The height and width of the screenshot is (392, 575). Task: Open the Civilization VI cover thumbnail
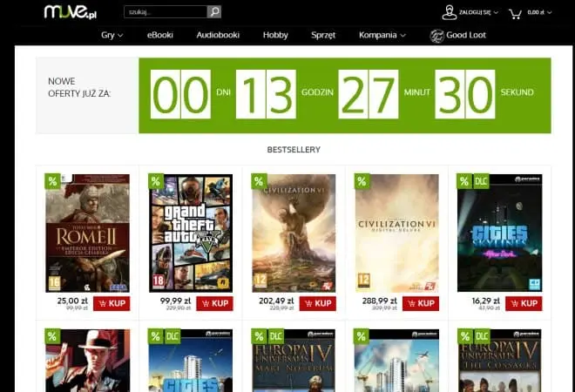[294, 233]
